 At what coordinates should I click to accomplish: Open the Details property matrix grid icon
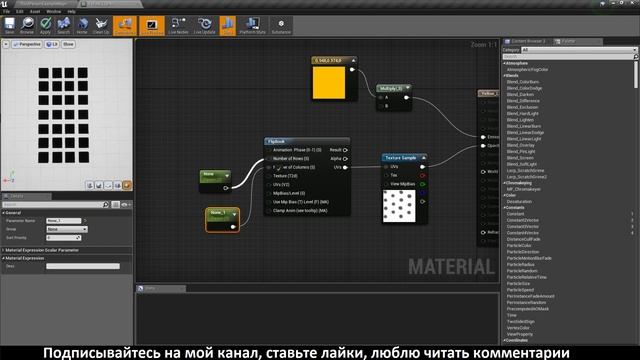pyautogui.click(x=116, y=204)
